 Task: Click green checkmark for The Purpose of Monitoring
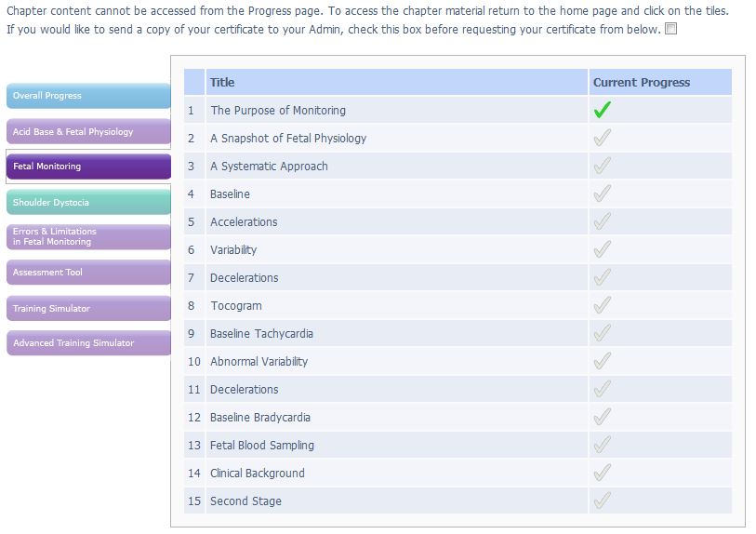coord(602,110)
